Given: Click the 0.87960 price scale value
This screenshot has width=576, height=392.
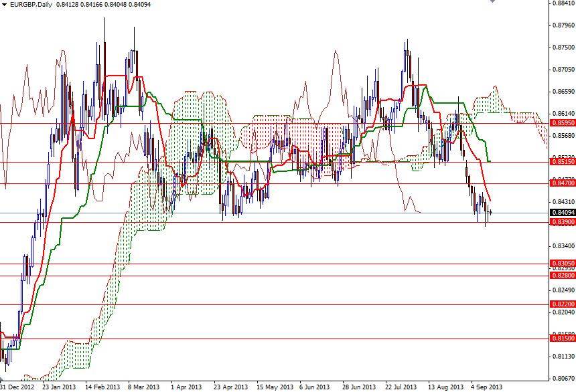Looking at the screenshot, I should (563, 25).
